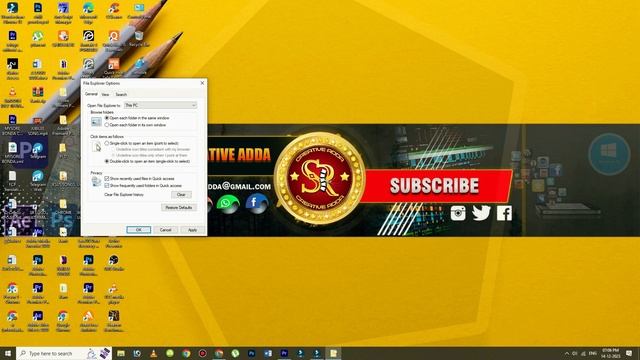Confirm the dialog with OK
The width and height of the screenshot is (640, 360).
click(x=138, y=230)
